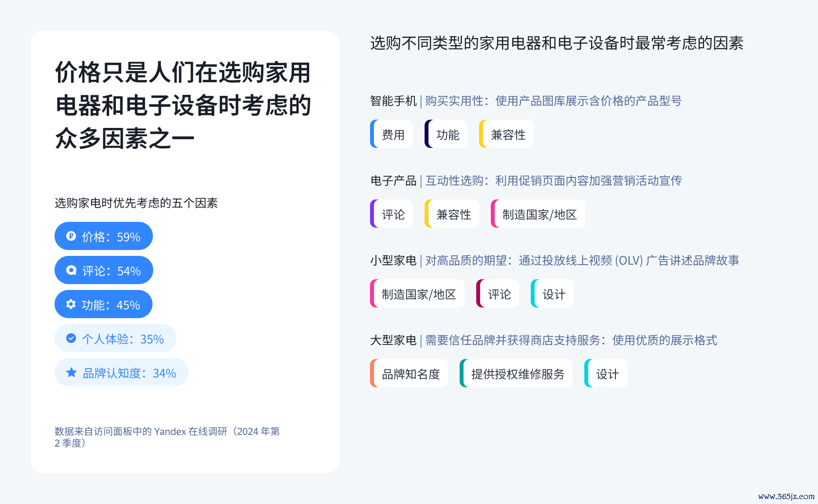Click the 功能 tag under 智能手机

(446, 134)
